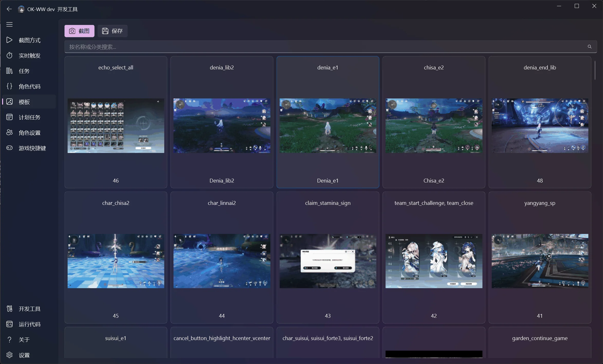Go to 实时触发 in the sidebar
This screenshot has width=603, height=364.
29,56
